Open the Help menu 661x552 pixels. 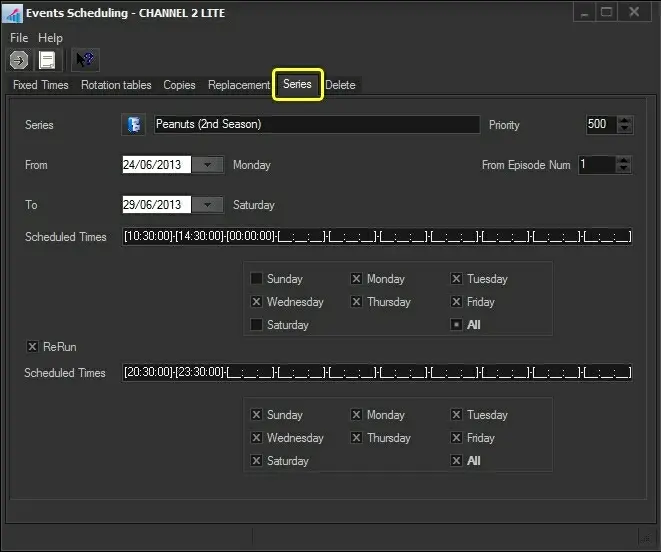[50, 38]
